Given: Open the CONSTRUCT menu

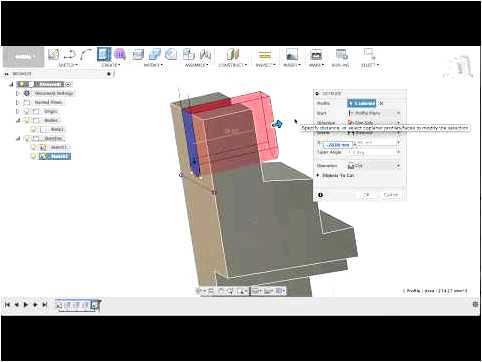Looking at the screenshot, I should click(233, 65).
